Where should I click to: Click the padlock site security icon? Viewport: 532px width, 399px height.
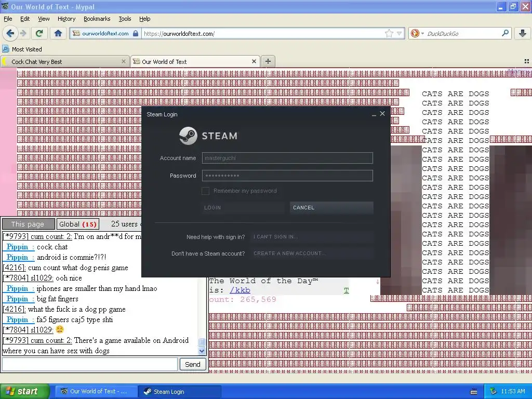click(136, 33)
